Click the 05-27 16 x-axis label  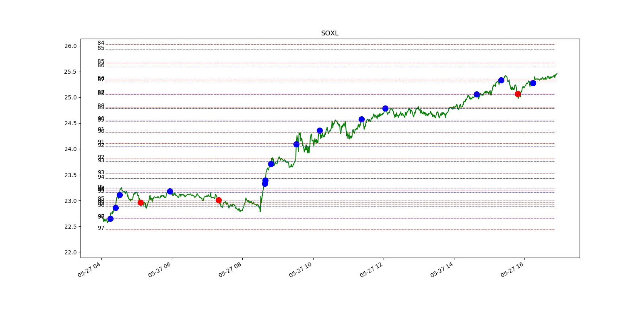tap(512, 269)
